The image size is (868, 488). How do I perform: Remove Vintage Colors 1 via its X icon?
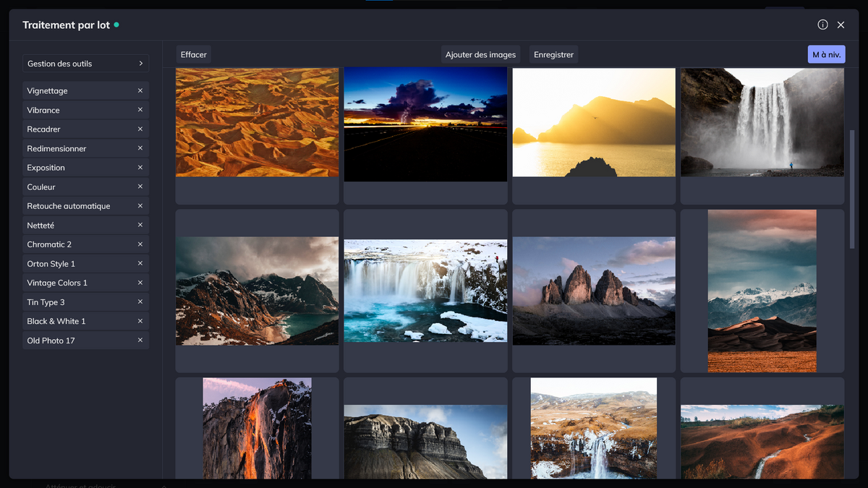tap(140, 283)
